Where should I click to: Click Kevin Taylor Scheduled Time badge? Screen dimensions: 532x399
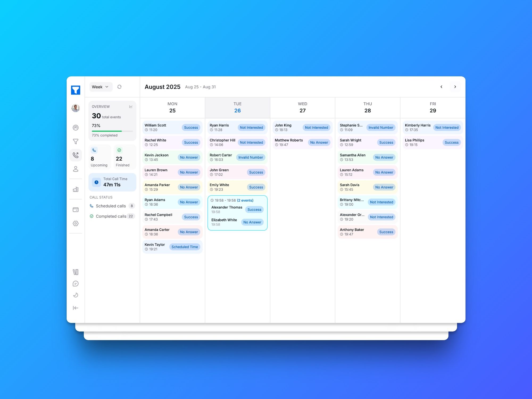[185, 247]
